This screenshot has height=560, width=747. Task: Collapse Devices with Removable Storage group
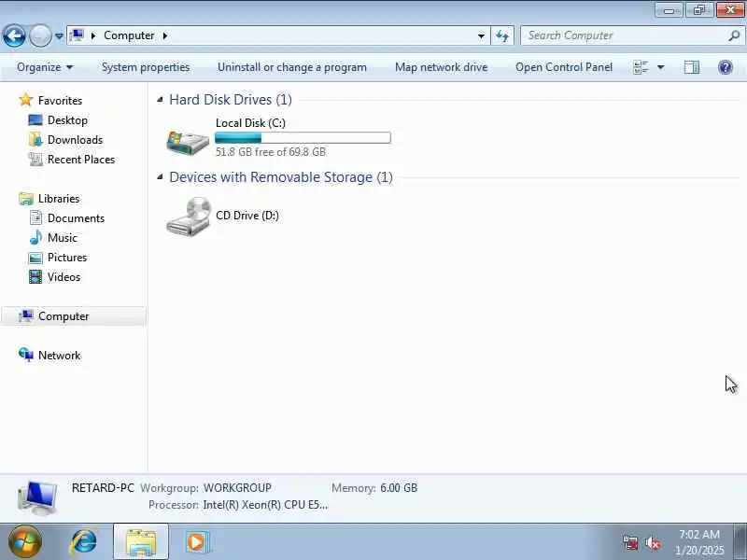[160, 177]
